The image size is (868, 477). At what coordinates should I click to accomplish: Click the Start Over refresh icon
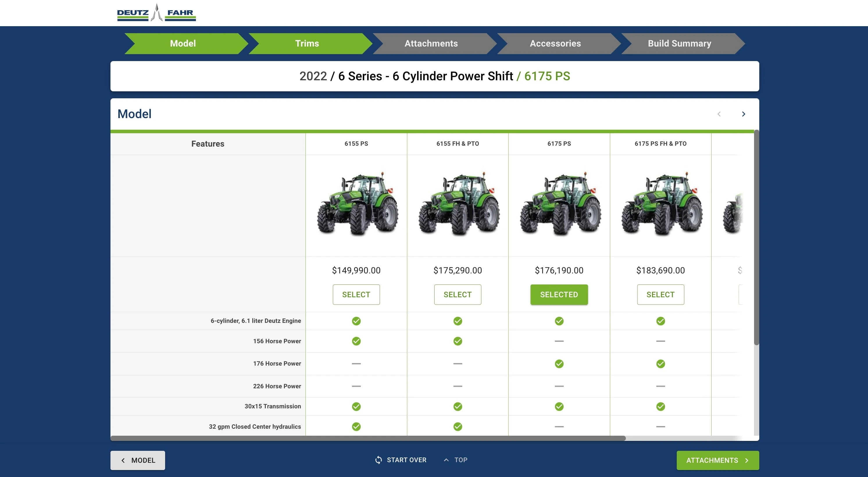378,460
